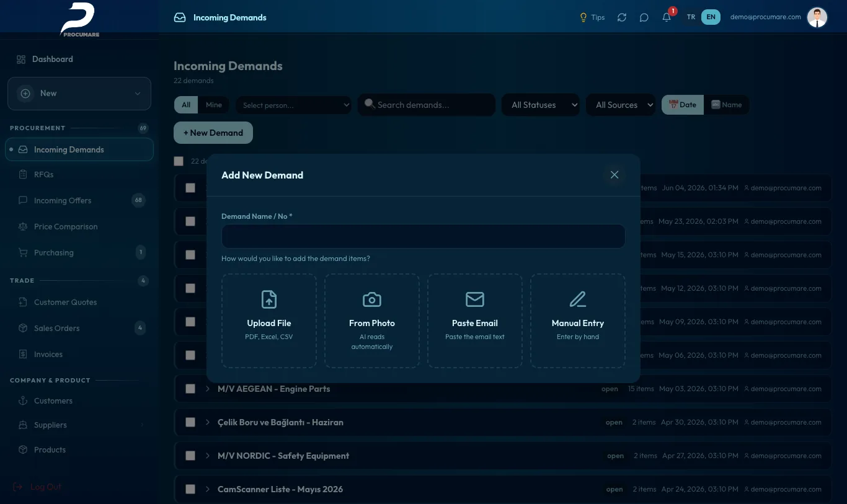The width and height of the screenshot is (847, 504).
Task: Show Mine demands tab
Action: pos(214,105)
